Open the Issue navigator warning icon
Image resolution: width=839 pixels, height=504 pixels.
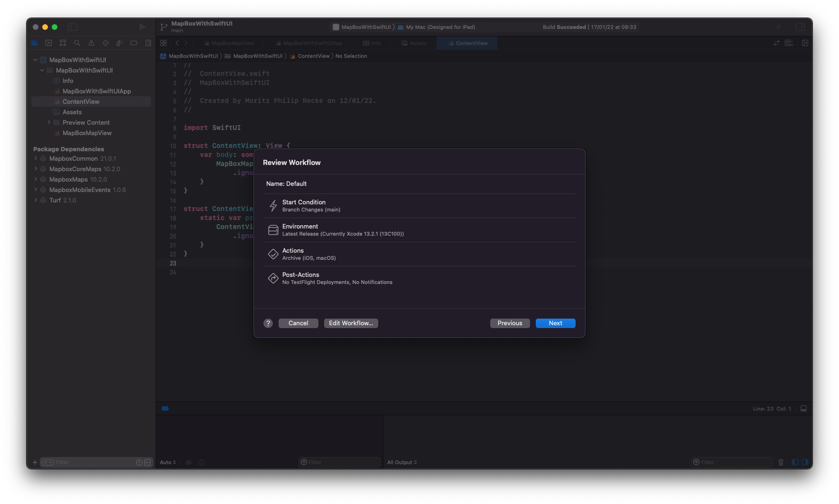(x=91, y=43)
